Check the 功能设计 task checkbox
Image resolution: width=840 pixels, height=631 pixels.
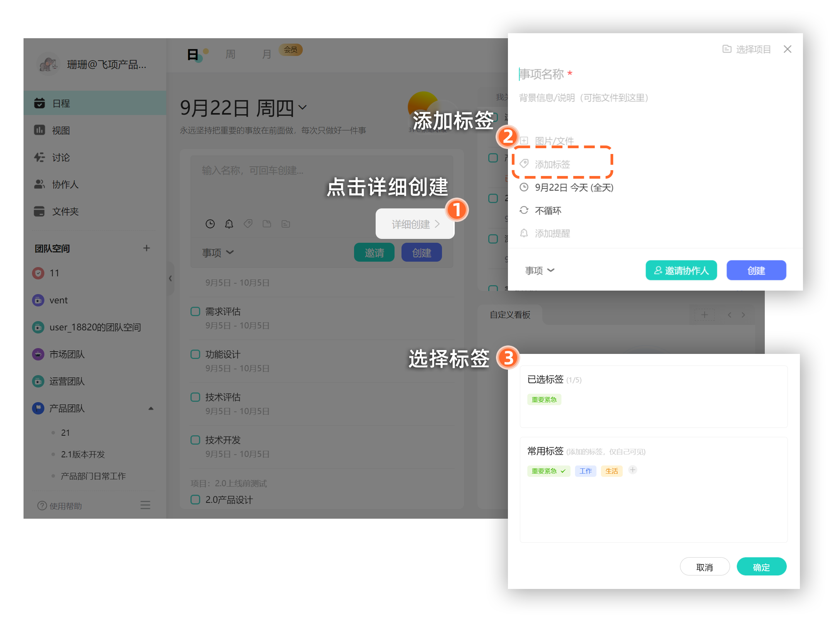click(x=196, y=354)
